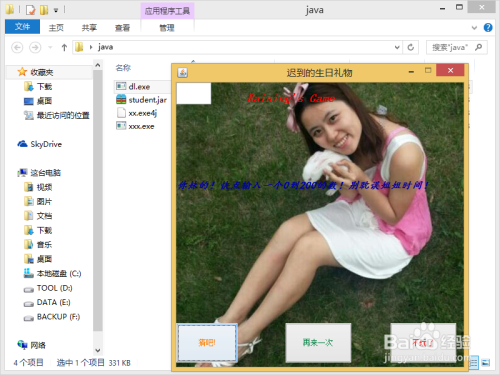Click the 不玩了 button in game window

tap(423, 342)
